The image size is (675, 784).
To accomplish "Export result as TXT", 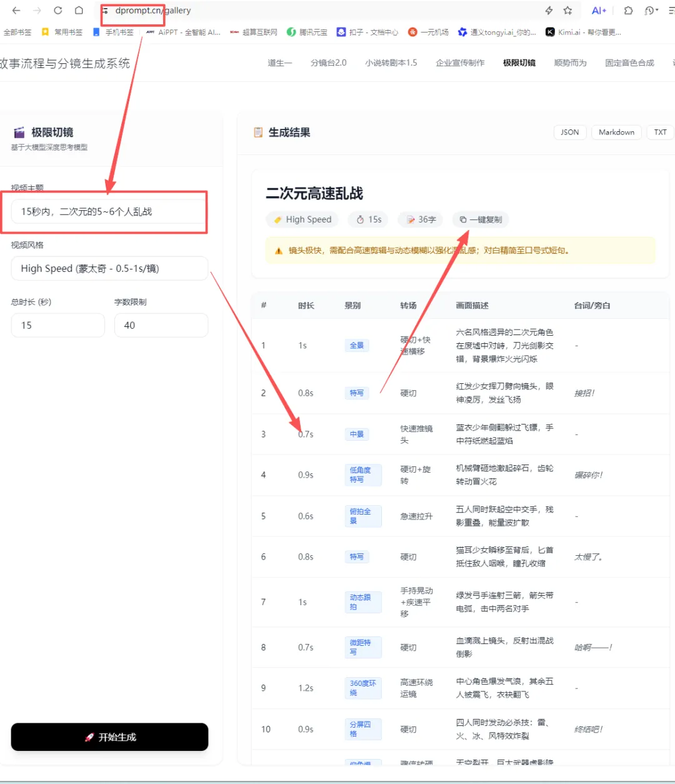I will click(660, 133).
